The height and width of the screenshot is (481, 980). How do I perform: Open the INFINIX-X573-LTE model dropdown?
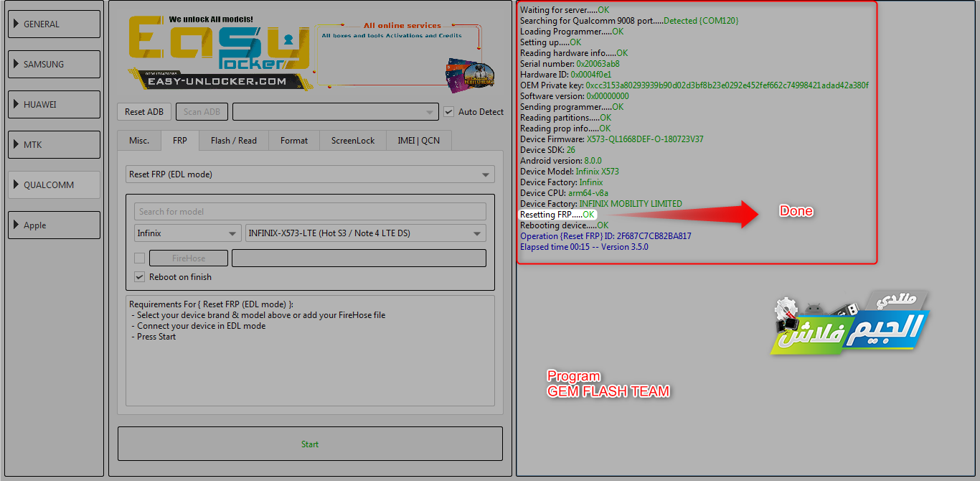pos(365,233)
